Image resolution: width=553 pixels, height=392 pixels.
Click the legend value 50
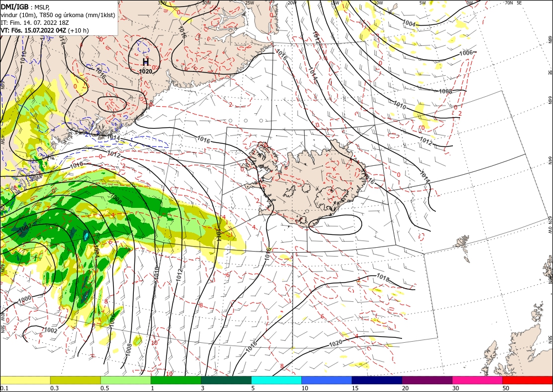click(506, 388)
